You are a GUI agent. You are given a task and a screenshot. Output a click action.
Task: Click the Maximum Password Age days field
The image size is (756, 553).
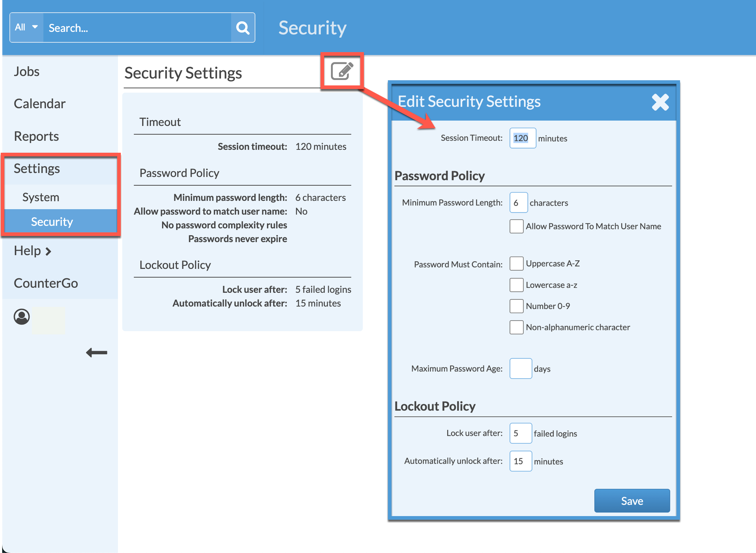point(521,368)
